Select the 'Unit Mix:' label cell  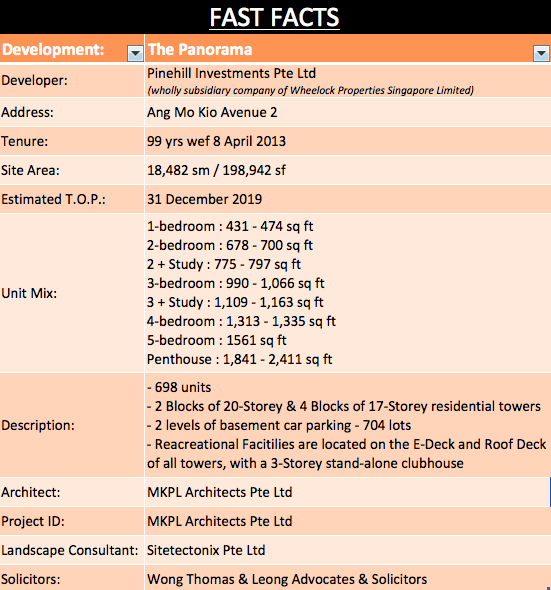72,293
